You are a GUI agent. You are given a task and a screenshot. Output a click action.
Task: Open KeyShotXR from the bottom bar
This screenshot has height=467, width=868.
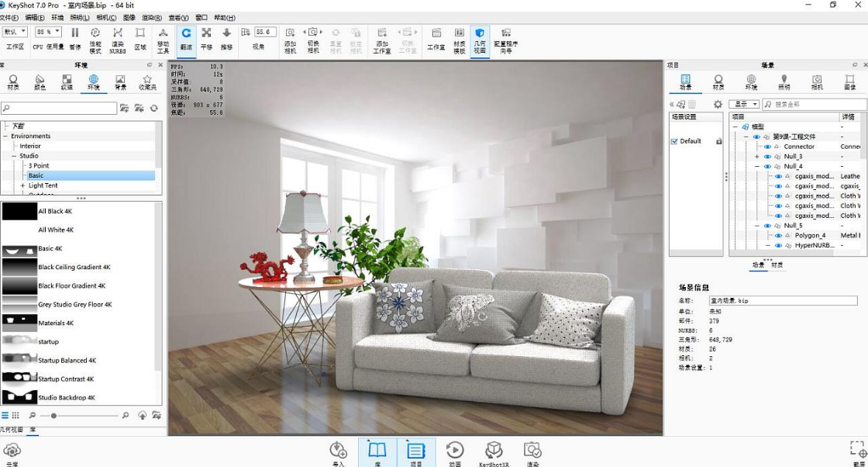(493, 453)
